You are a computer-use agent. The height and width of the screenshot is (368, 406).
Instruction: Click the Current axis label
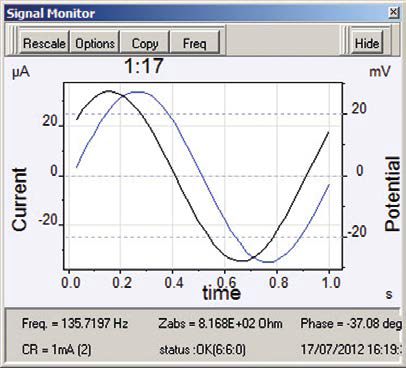pyautogui.click(x=19, y=199)
